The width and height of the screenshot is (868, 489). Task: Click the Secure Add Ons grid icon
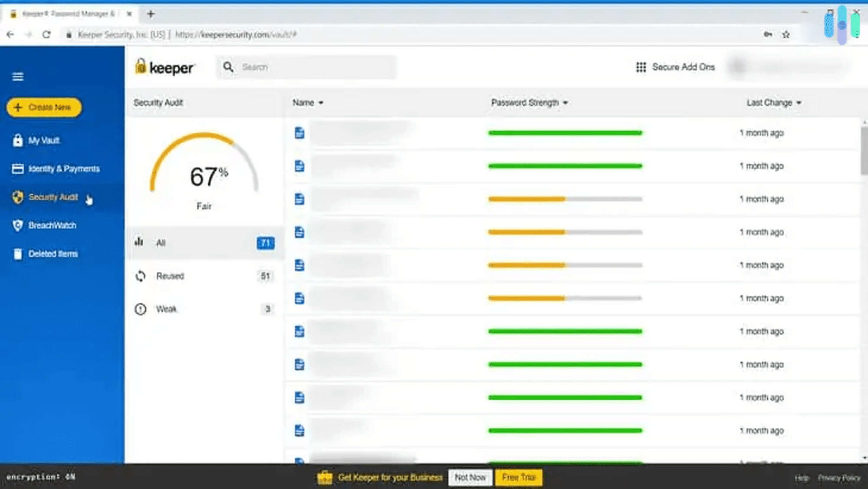(x=641, y=67)
